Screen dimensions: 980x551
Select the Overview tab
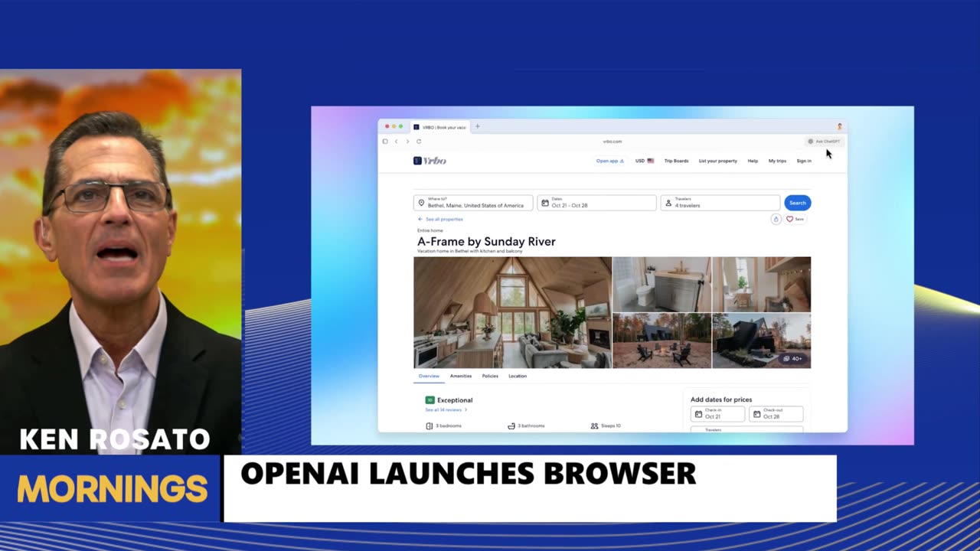click(x=429, y=377)
